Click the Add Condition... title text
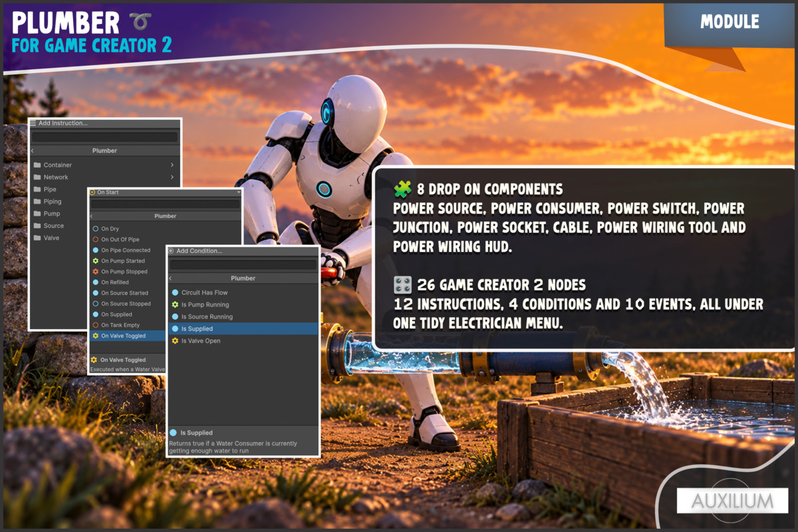Image resolution: width=798 pixels, height=532 pixels. (199, 251)
